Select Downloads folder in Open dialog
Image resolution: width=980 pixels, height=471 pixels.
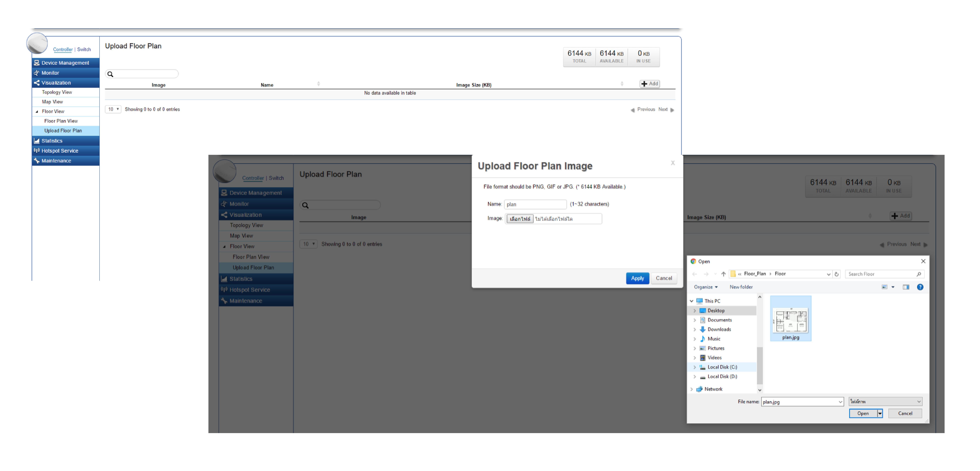tap(719, 329)
